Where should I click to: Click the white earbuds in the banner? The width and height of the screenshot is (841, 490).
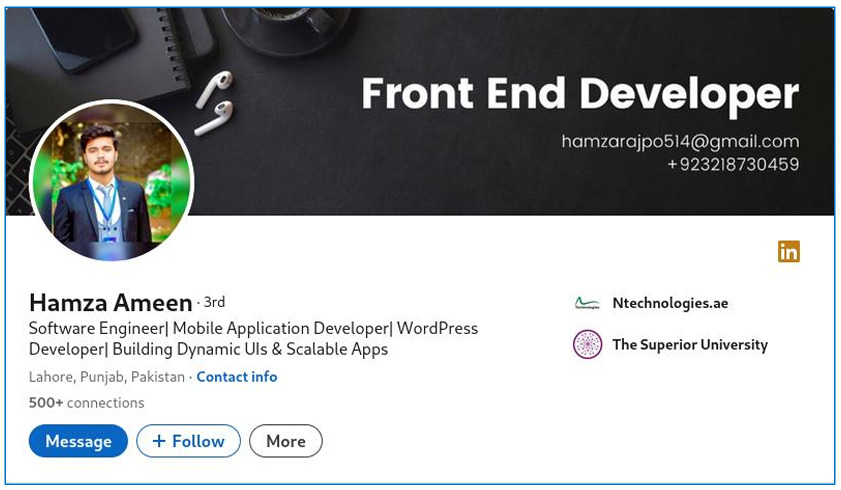pyautogui.click(x=214, y=103)
